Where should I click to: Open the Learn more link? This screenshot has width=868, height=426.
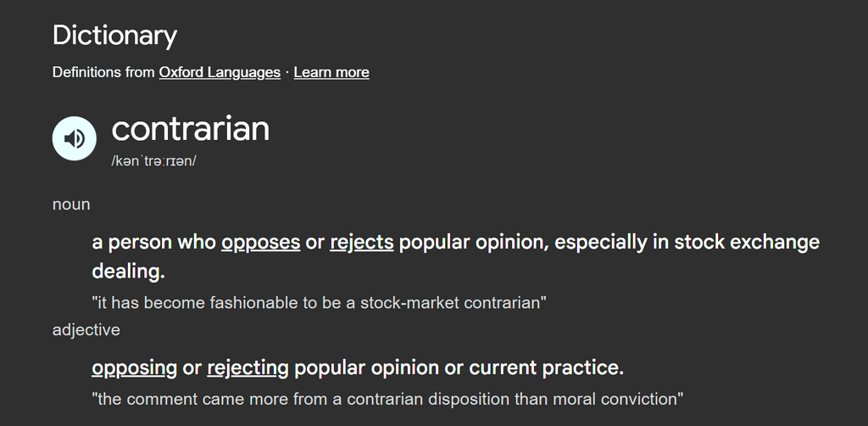click(331, 73)
